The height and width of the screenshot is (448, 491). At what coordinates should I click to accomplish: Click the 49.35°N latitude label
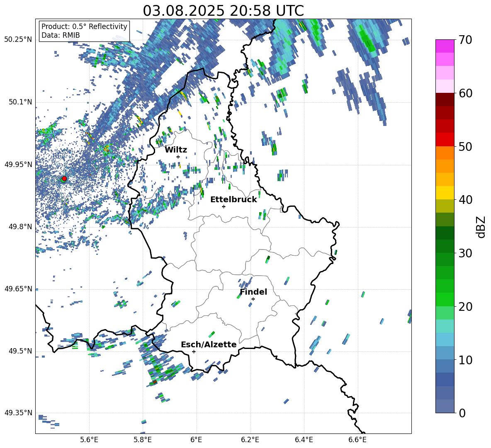click(18, 413)
